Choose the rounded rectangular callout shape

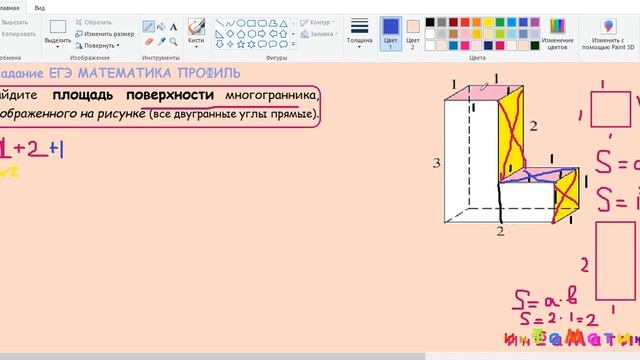pyautogui.click(x=262, y=44)
